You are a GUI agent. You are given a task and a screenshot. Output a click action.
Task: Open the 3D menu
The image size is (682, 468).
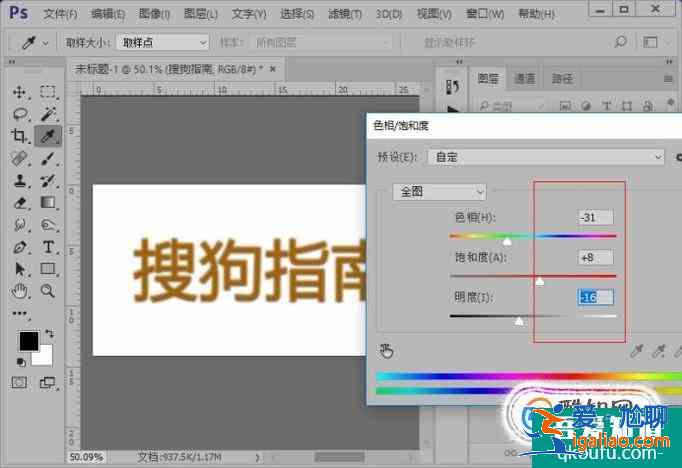[388, 14]
